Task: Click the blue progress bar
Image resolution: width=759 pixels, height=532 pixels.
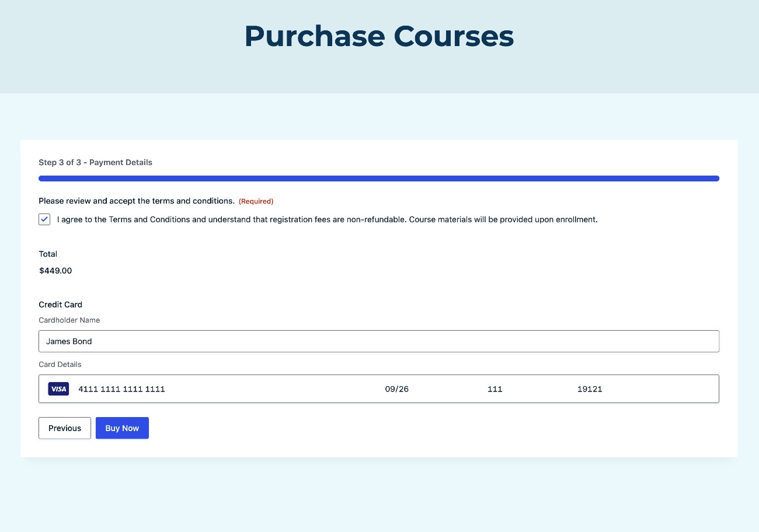Action: 378,178
